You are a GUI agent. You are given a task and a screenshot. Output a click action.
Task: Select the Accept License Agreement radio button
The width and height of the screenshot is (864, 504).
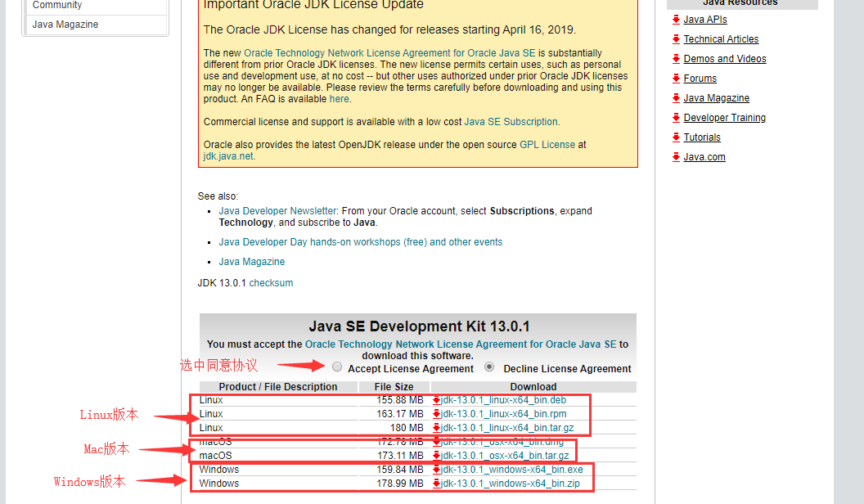coord(337,367)
